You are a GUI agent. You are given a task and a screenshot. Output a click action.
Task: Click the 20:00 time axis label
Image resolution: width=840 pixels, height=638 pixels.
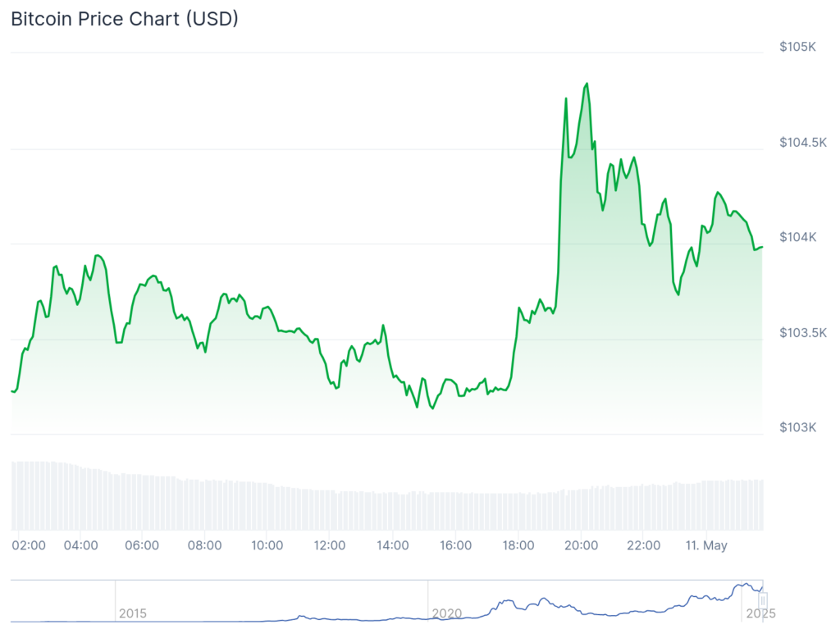coord(581,545)
